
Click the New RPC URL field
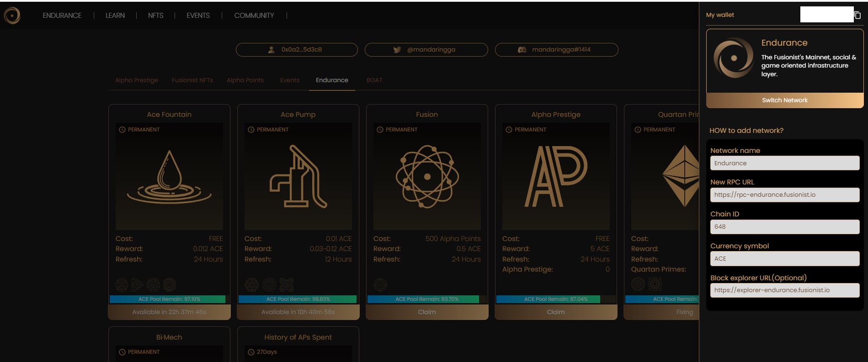[785, 195]
